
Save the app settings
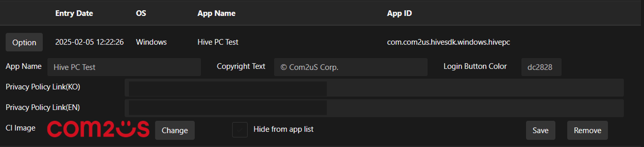coord(540,130)
